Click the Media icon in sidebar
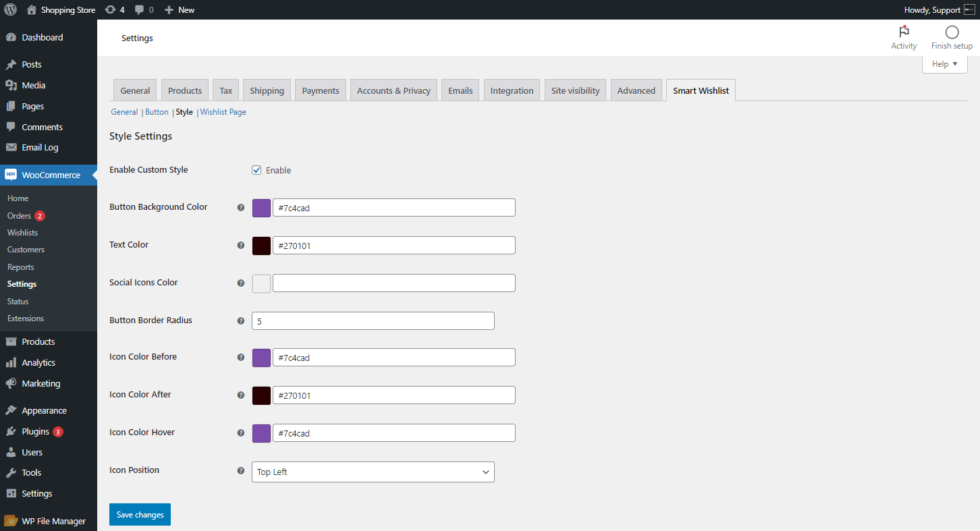The height and width of the screenshot is (531, 980). [11, 86]
